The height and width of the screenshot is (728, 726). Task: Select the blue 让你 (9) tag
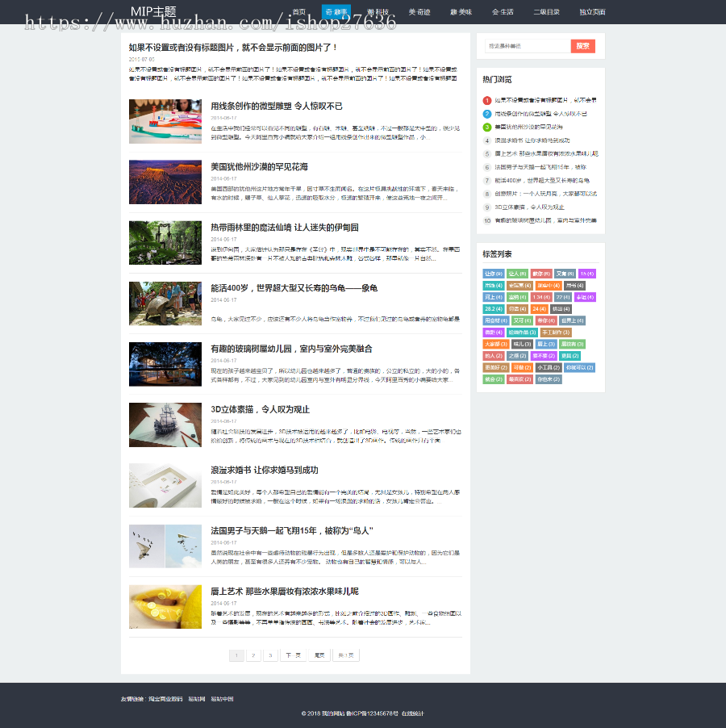click(493, 274)
